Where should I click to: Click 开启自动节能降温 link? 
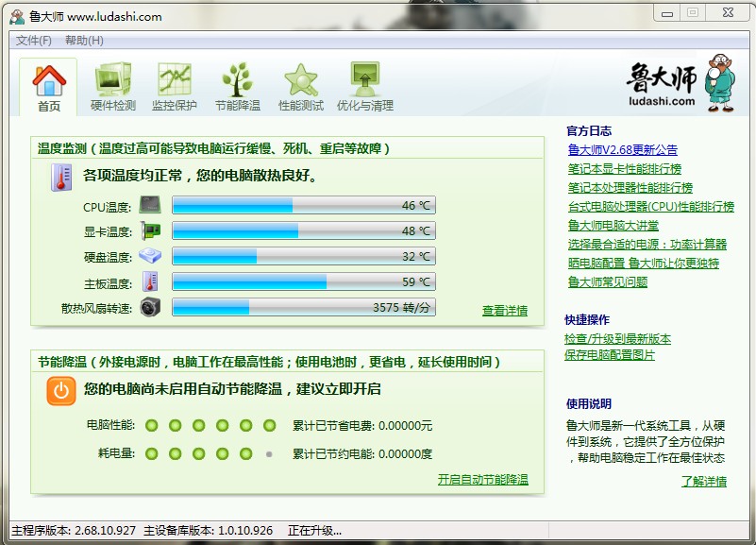point(483,480)
